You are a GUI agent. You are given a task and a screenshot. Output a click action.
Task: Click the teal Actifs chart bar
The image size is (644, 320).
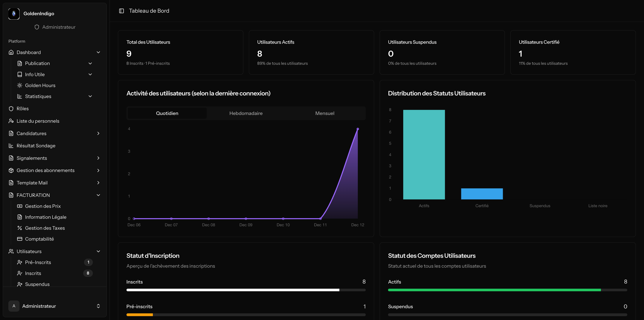(424, 155)
